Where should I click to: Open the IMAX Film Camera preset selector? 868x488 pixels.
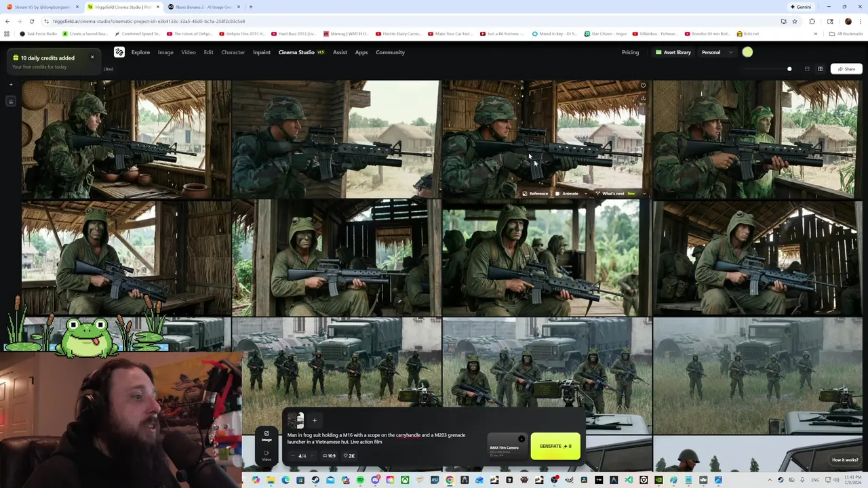tap(507, 447)
